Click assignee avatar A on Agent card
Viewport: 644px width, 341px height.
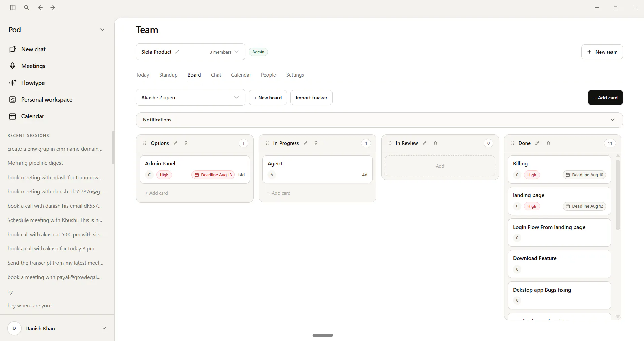272,175
